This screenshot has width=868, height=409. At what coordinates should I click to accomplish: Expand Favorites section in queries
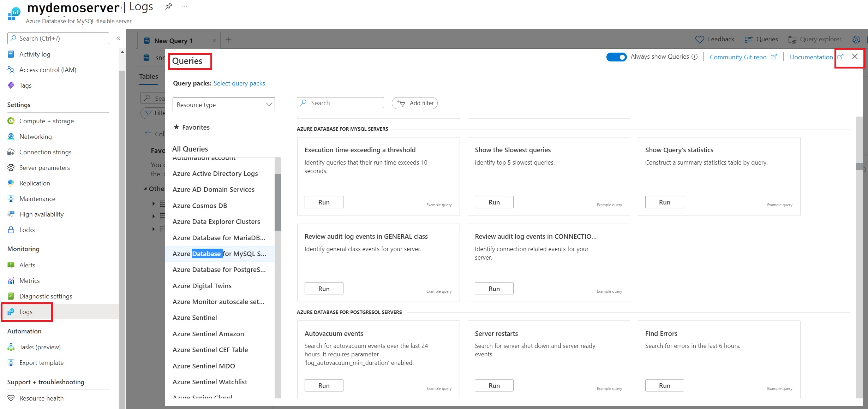click(x=196, y=127)
